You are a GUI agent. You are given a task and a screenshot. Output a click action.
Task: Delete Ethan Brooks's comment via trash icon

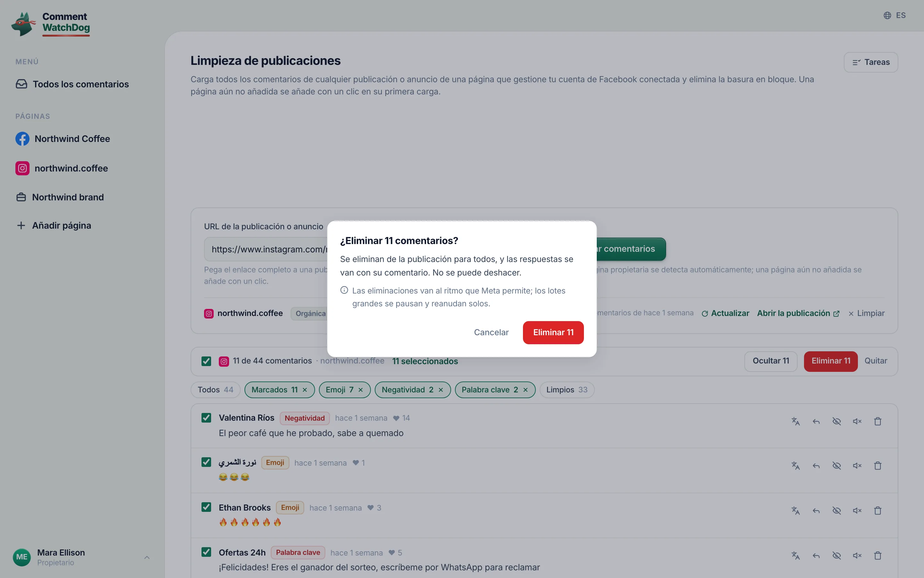878,511
